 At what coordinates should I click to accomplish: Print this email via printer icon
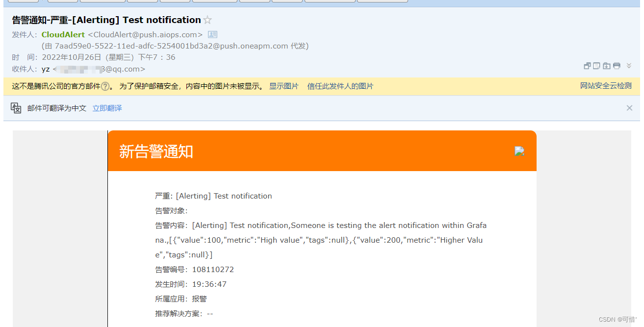click(617, 66)
